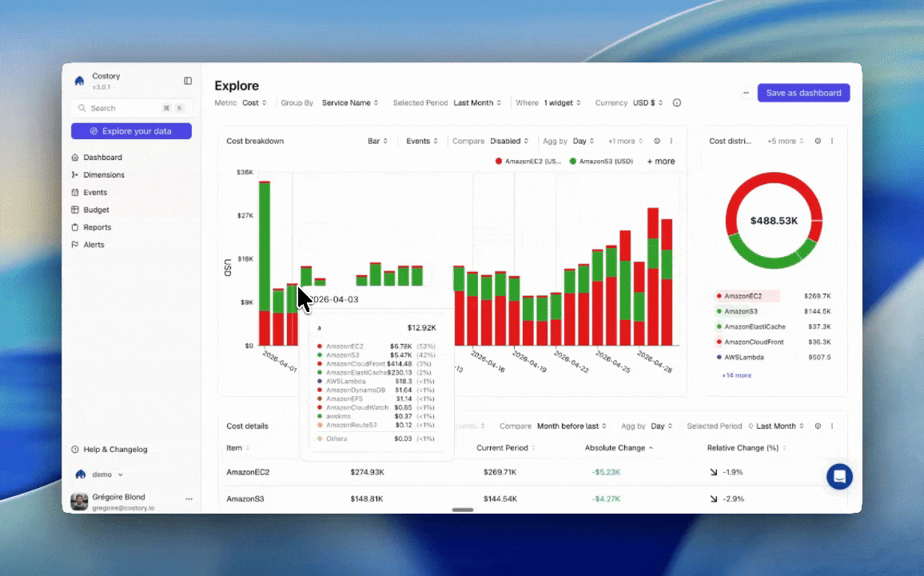This screenshot has height=576, width=924.
Task: Sort by the Item column sort icon
Action: [x=248, y=448]
